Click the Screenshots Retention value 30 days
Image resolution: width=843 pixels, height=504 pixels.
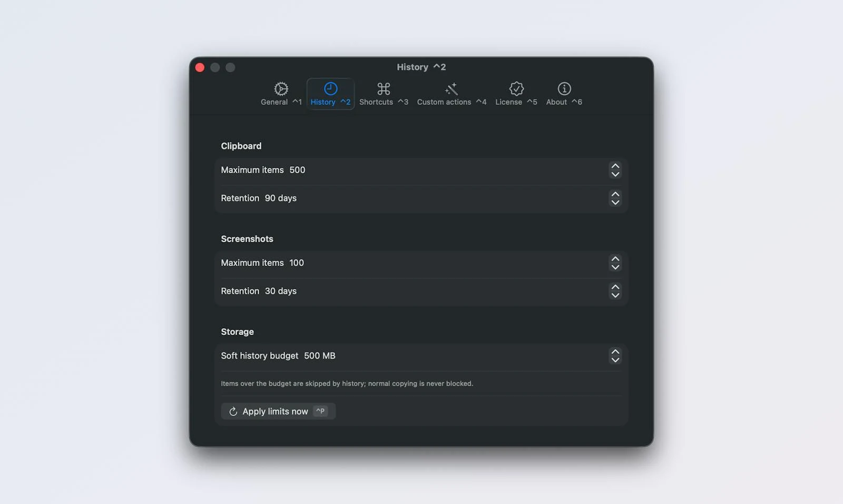coord(281,291)
